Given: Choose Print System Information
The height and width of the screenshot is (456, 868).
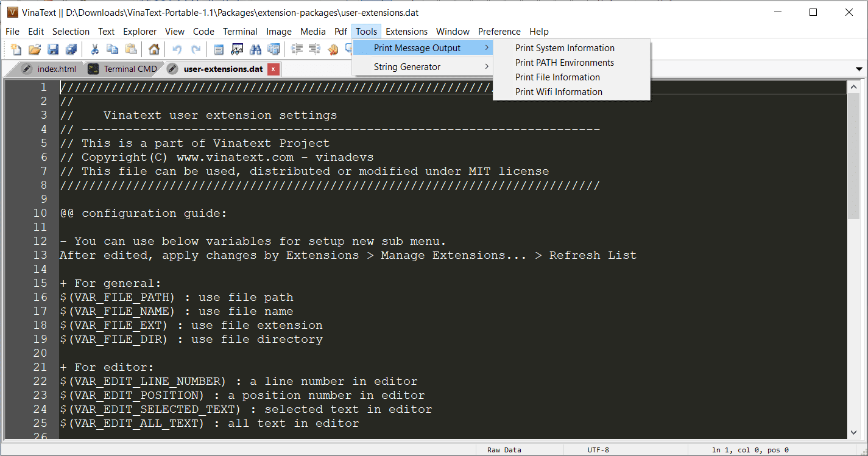Looking at the screenshot, I should [x=571, y=48].
